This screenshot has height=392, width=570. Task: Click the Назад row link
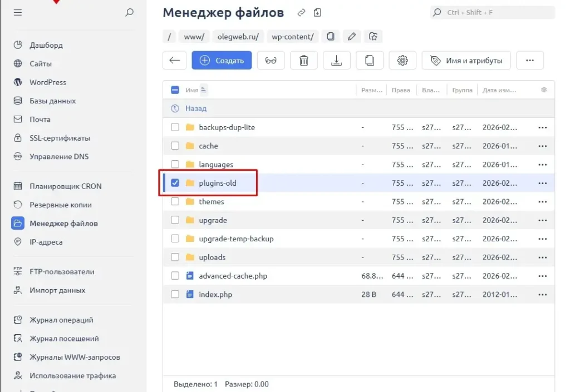click(x=195, y=108)
